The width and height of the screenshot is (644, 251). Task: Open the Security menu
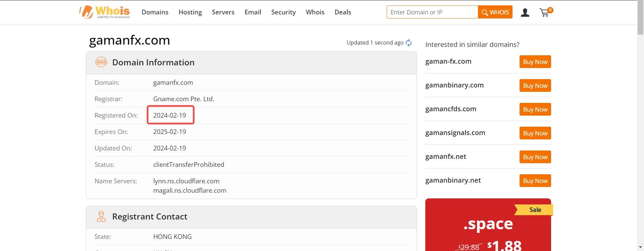283,12
